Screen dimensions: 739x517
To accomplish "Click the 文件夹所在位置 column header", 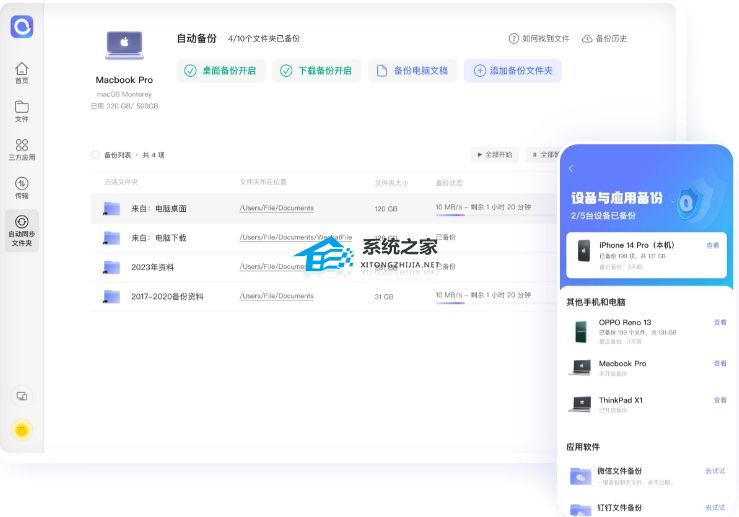I will click(x=263, y=182).
